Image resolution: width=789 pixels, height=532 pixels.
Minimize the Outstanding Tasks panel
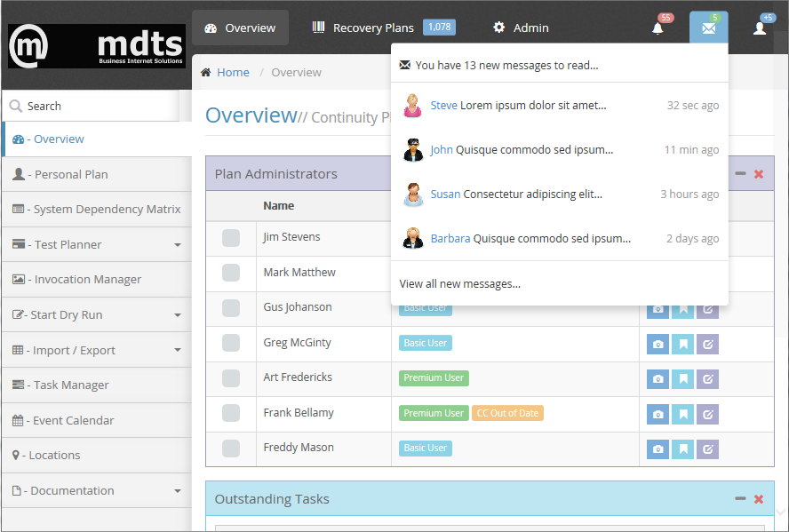click(740, 499)
